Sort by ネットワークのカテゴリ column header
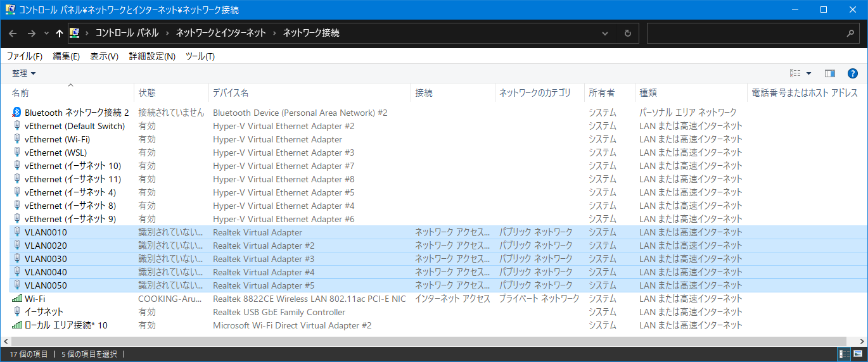Viewport: 868px width, 362px height. pyautogui.click(x=540, y=93)
